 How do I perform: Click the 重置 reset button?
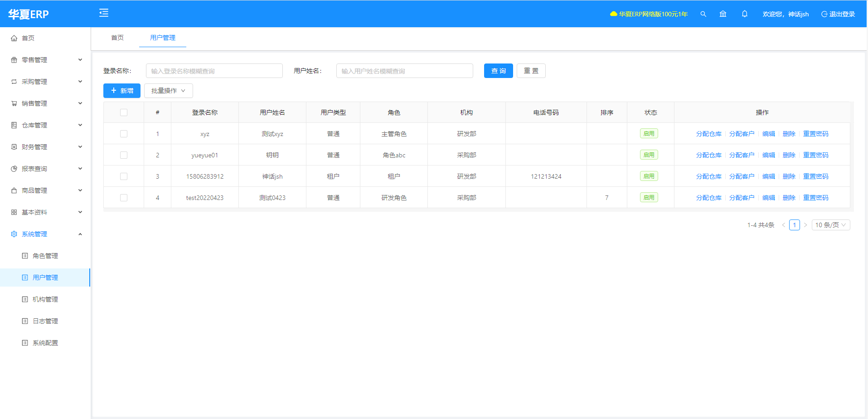[531, 71]
